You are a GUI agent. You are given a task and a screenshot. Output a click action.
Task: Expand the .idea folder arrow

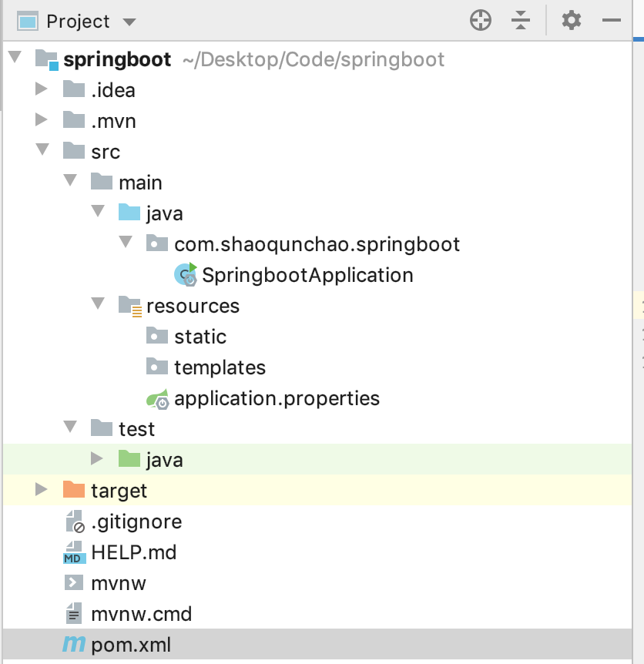pos(42,89)
